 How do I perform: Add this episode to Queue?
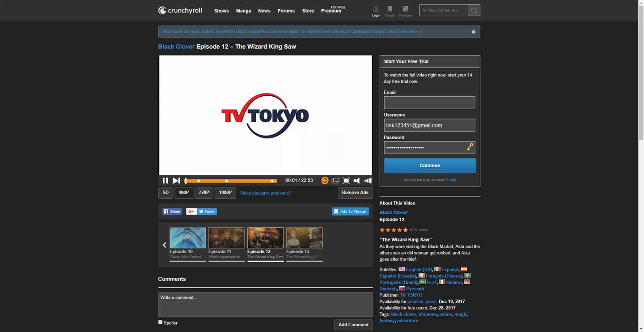click(x=350, y=212)
